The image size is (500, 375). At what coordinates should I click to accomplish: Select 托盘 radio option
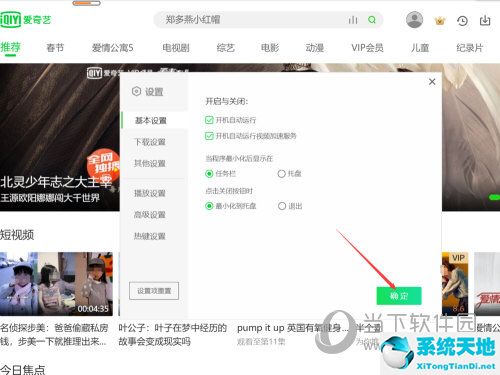(x=282, y=174)
